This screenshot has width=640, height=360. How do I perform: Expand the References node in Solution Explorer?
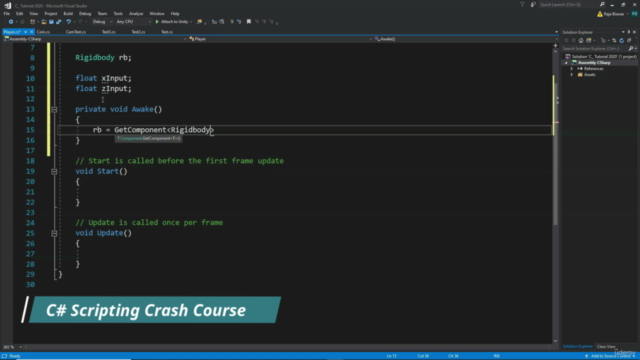point(572,69)
